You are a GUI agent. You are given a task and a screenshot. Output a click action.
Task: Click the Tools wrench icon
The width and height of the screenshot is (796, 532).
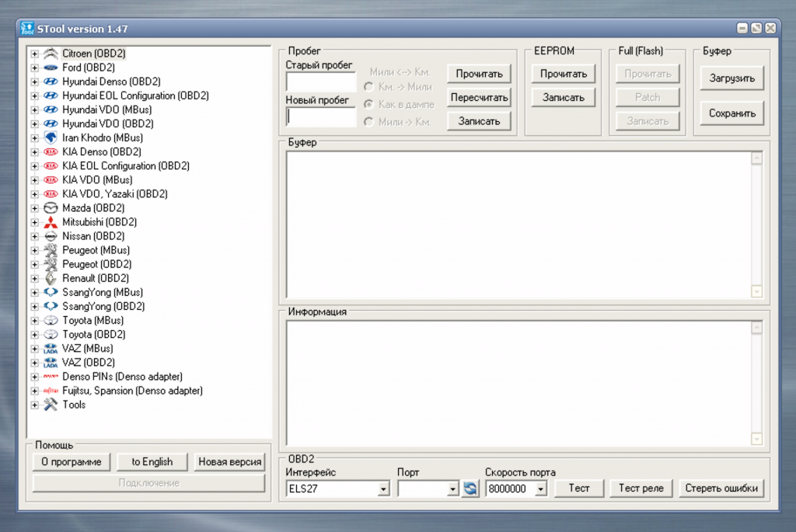(51, 405)
